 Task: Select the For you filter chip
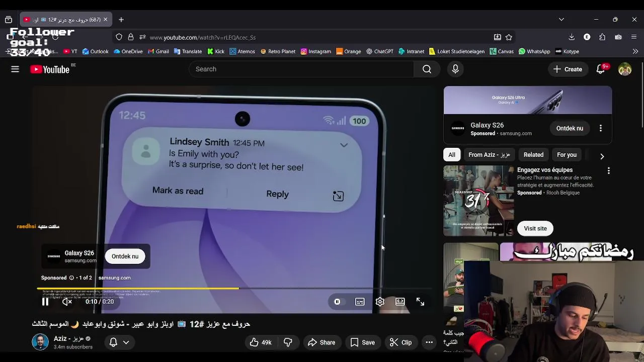click(x=567, y=155)
